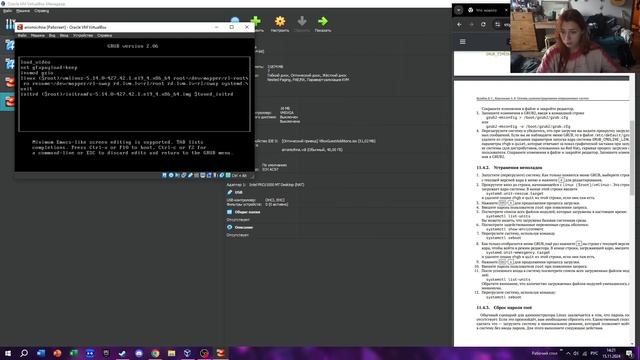This screenshot has height=360, width=640.
Task: Expand the Рабочий стол toolbar chevron
Action: [561, 350]
